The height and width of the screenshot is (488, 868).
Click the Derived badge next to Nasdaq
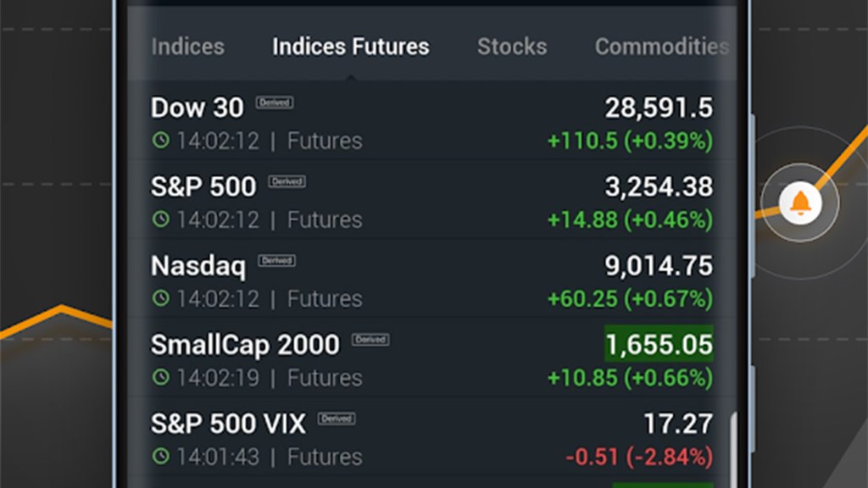pos(277,261)
